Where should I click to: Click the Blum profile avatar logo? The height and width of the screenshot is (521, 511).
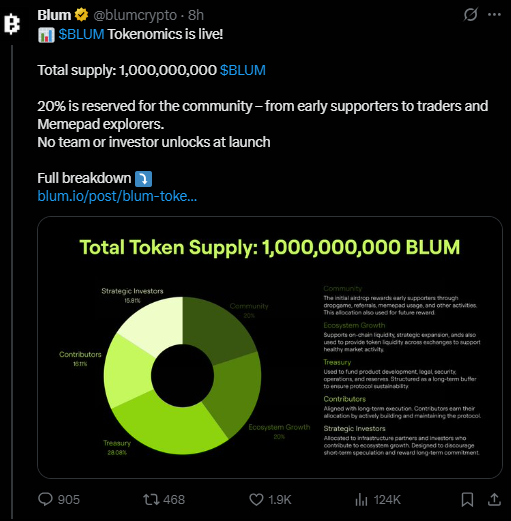12,24
